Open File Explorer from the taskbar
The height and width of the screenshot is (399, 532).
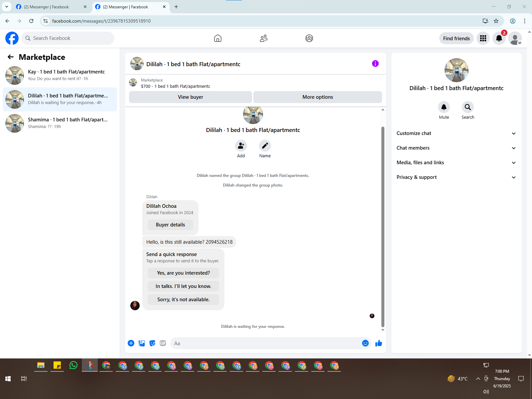41,365
